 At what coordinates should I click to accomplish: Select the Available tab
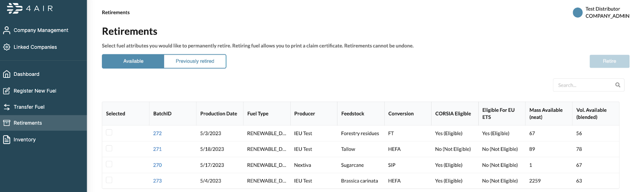pos(133,61)
